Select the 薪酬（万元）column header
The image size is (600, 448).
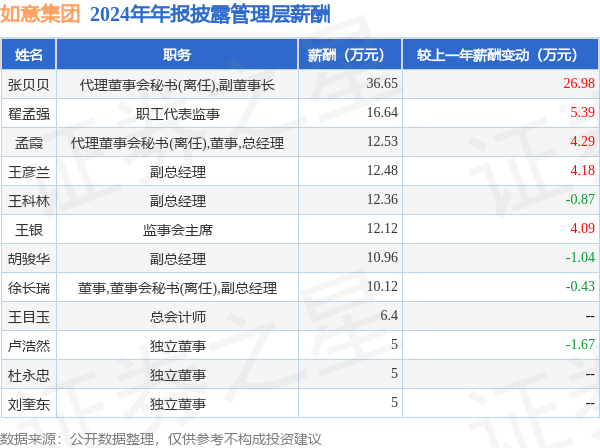[x=350, y=55]
